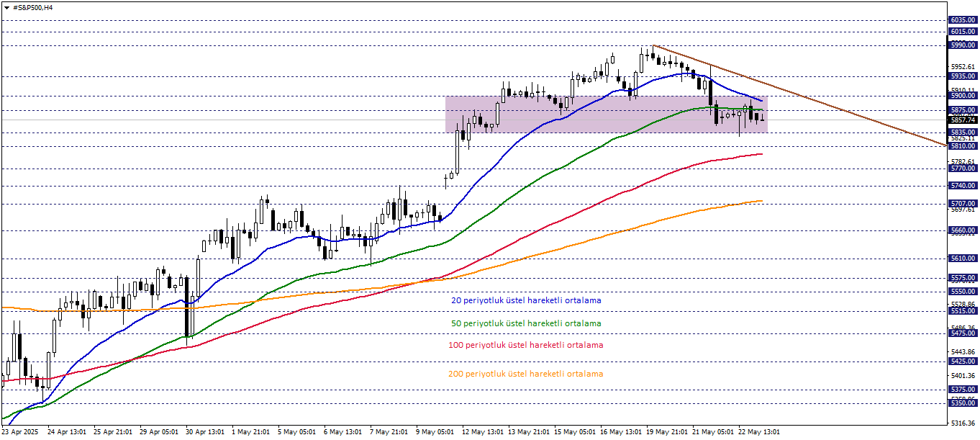This screenshot has width=980, height=440.
Task: Select the 5350.00 price level label
Action: (963, 403)
